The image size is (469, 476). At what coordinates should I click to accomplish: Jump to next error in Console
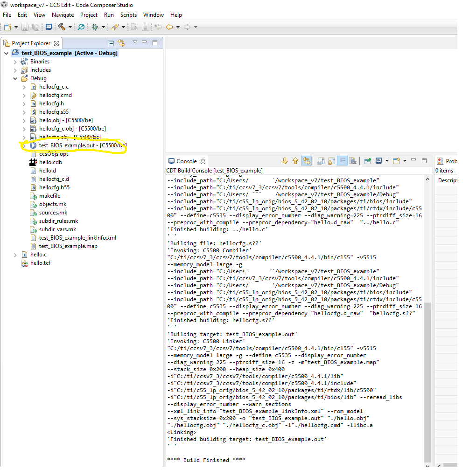285,161
